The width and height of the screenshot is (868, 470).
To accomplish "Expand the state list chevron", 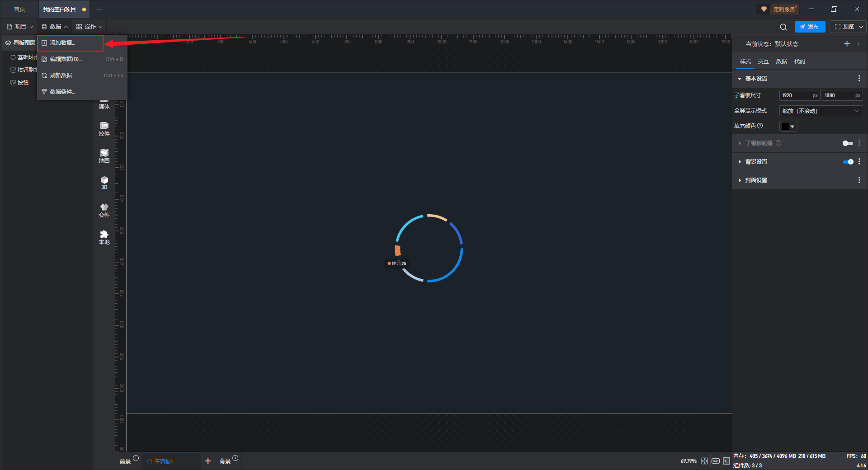I will (858, 44).
